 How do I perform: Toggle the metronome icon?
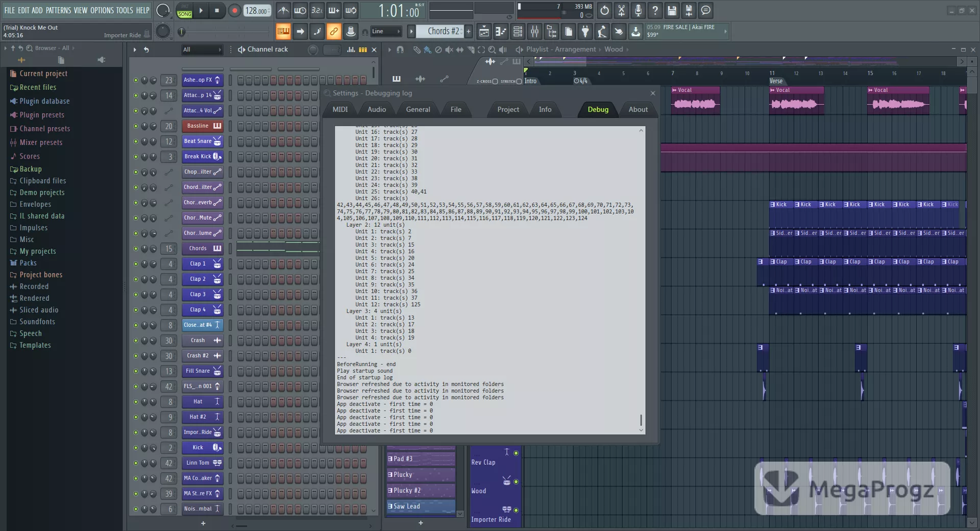tap(283, 10)
